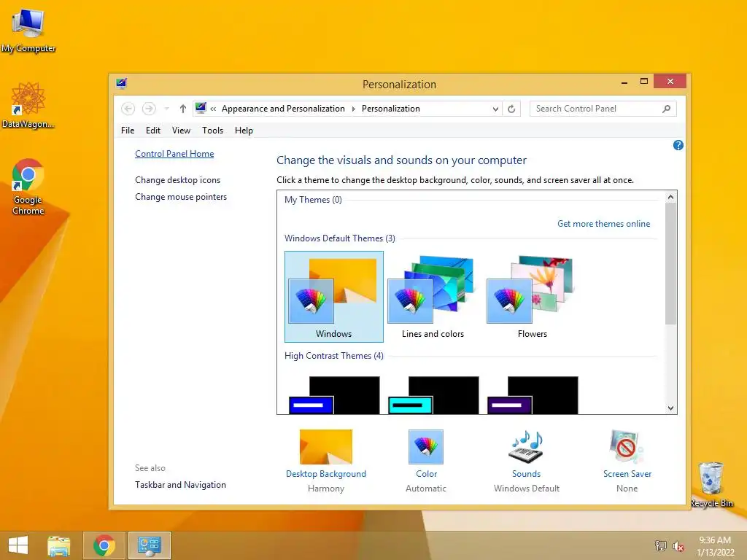Viewport: 747px width, 560px height.
Task: Click the muted volume tray icon
Action: click(678, 546)
